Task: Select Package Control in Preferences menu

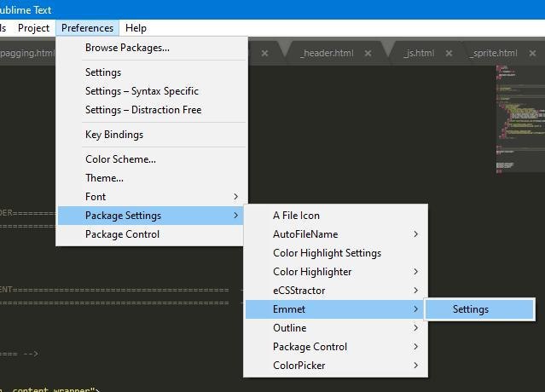Action: point(152,234)
